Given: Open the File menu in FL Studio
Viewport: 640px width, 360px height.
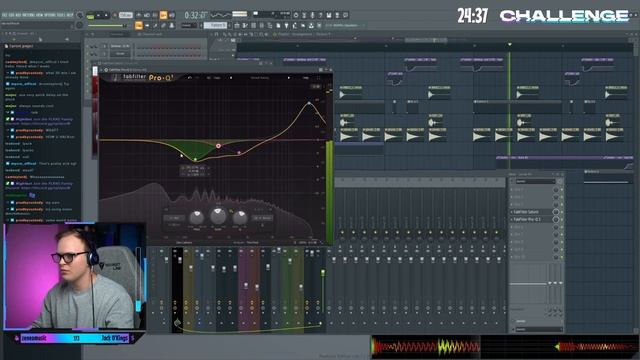Looking at the screenshot, I should point(4,15).
